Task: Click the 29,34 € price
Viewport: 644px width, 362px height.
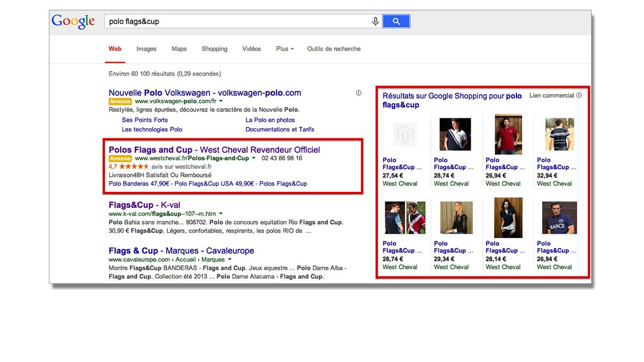Action: (x=444, y=259)
